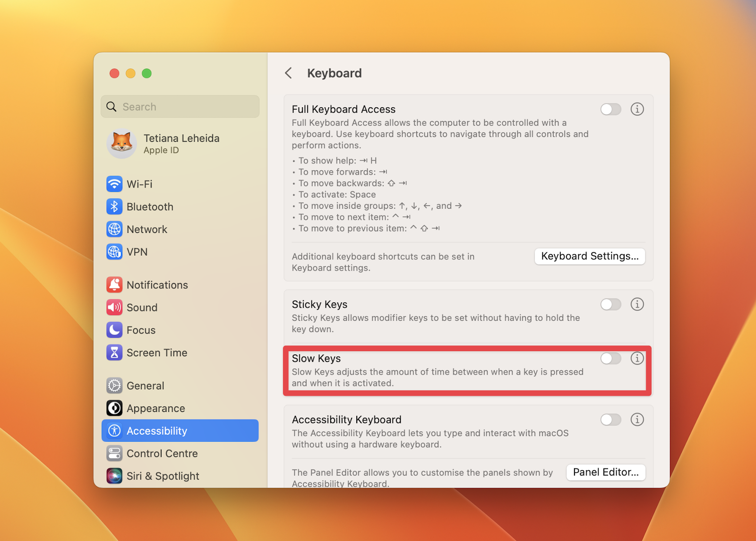Show Sticky Keys additional options
Screen dimensions: 756x541
(637, 304)
